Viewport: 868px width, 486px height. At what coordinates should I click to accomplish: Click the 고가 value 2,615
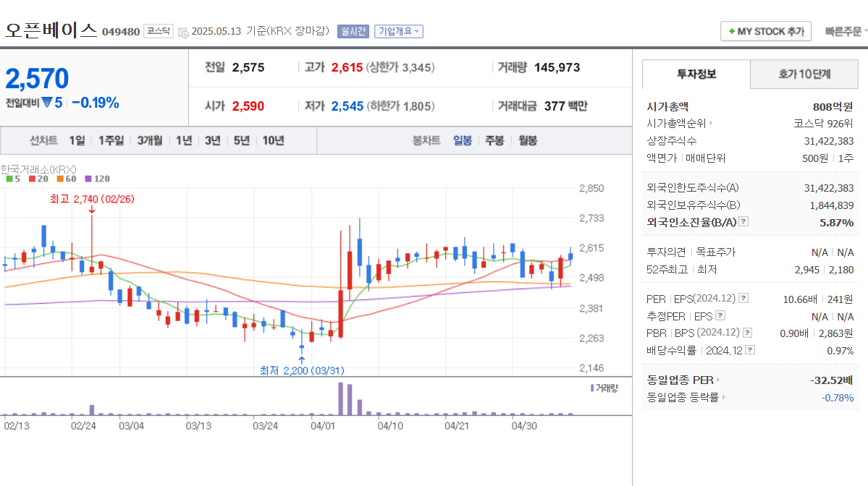point(347,67)
